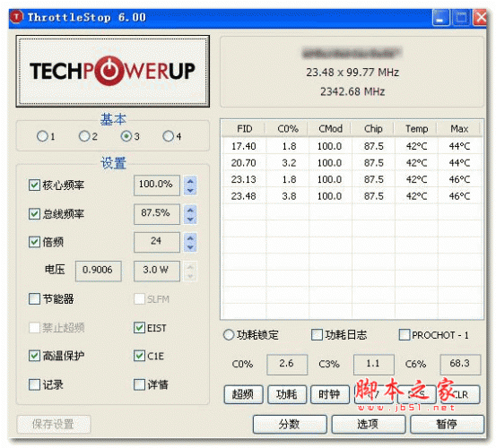Open 选项 options button
The image size is (496, 448).
[x=369, y=424]
